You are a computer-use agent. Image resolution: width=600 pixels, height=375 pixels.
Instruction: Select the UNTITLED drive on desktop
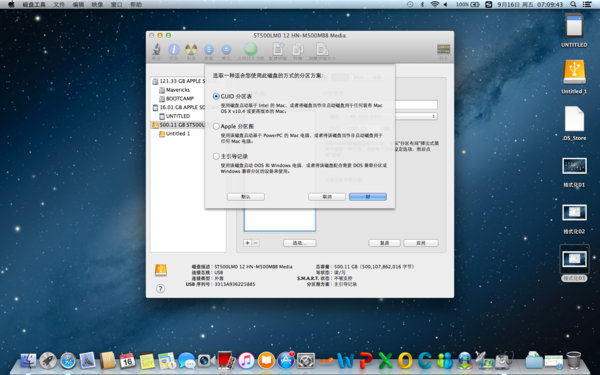tap(574, 31)
